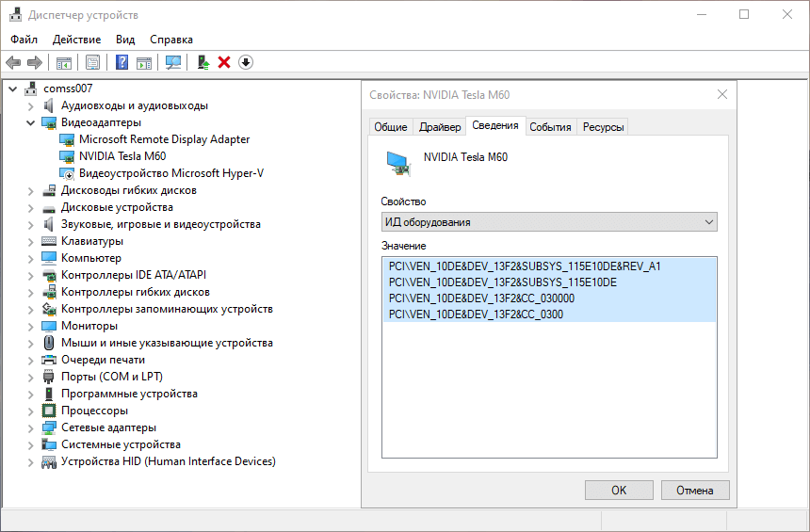The image size is (810, 532).
Task: Maximize the Device Manager window
Action: click(x=744, y=14)
